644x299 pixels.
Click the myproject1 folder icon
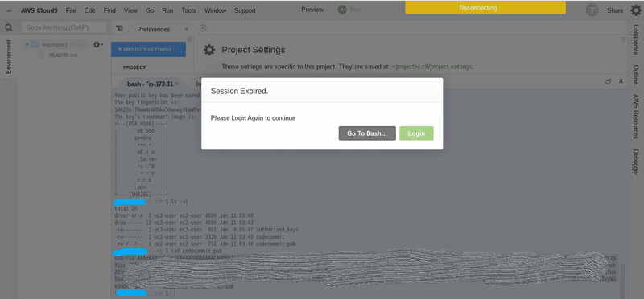tap(35, 45)
